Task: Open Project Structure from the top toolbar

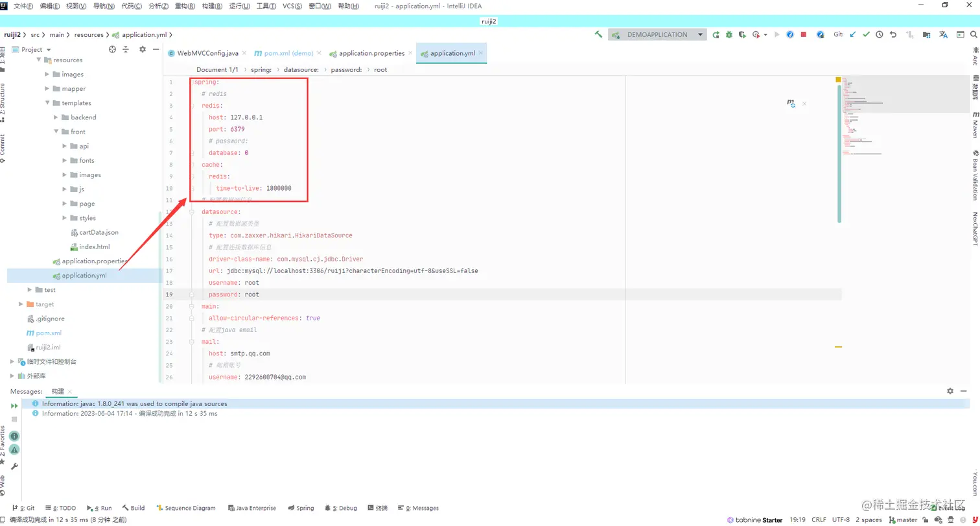Action: pos(927,35)
